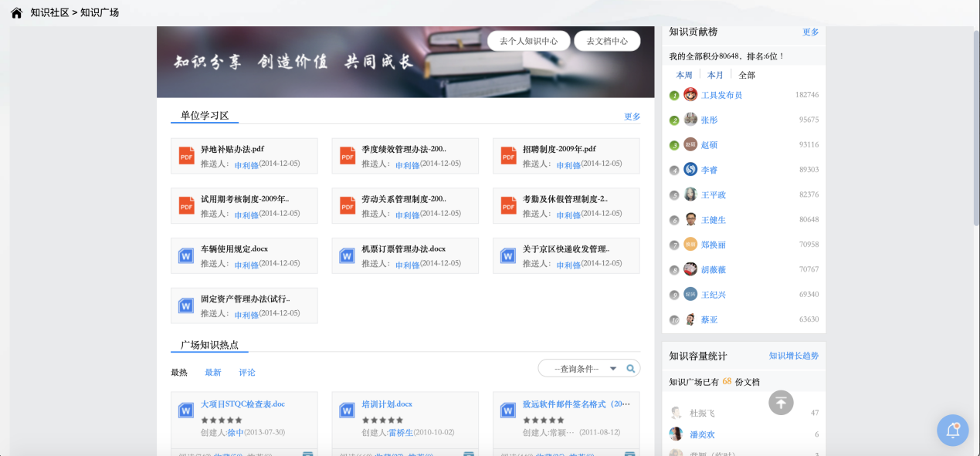Click the Word icon for 车辆使用规定.docx

186,255
